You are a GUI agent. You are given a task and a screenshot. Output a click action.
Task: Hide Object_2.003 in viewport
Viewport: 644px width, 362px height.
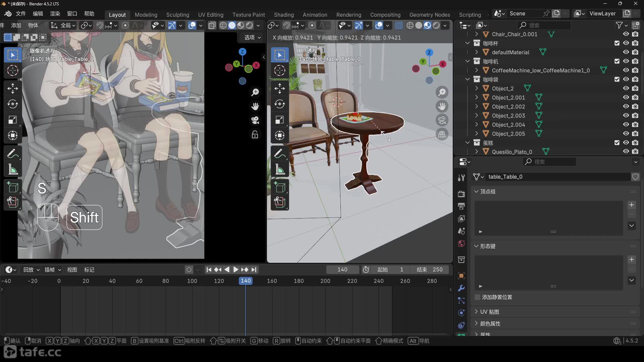626,116
